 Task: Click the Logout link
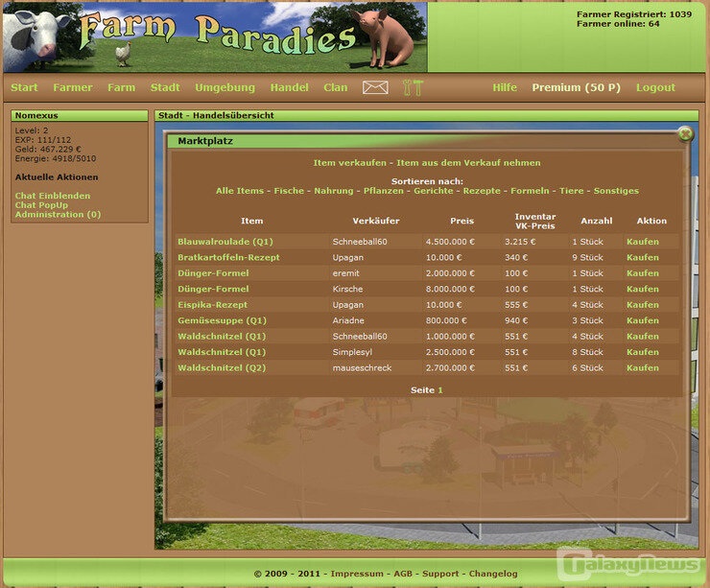[655, 87]
